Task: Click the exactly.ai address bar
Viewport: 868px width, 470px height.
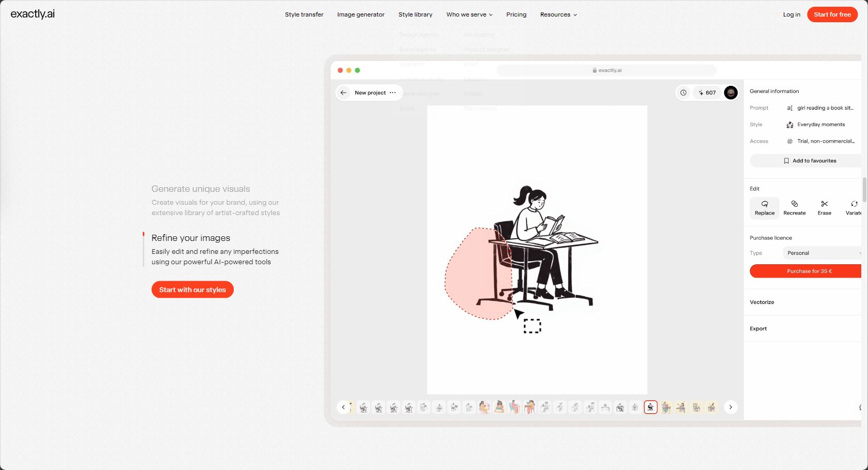Action: (606, 70)
